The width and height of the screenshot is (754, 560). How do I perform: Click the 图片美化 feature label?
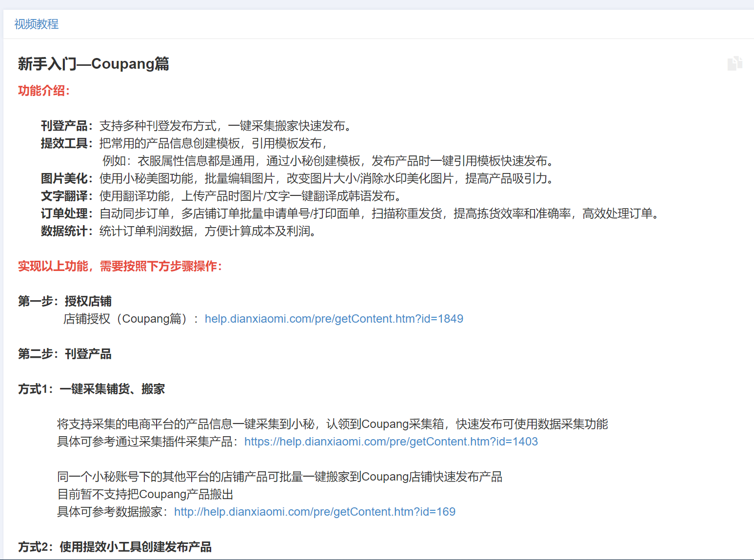[x=67, y=178]
